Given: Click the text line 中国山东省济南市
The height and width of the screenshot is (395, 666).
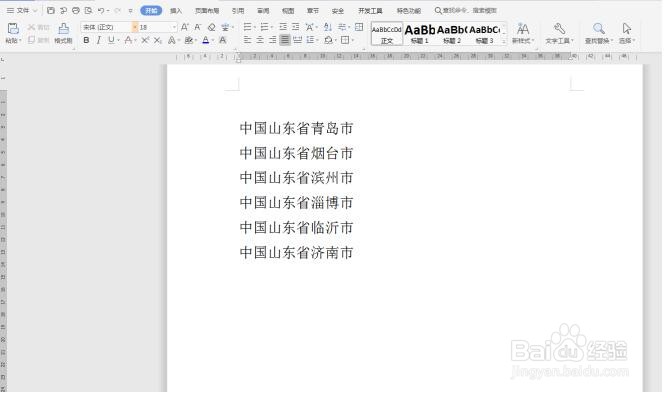Looking at the screenshot, I should pos(296,252).
